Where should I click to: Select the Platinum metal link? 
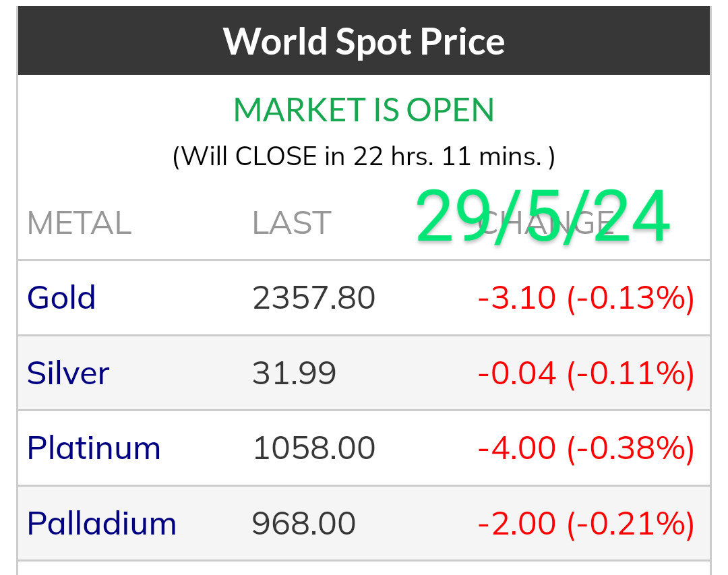[94, 448]
